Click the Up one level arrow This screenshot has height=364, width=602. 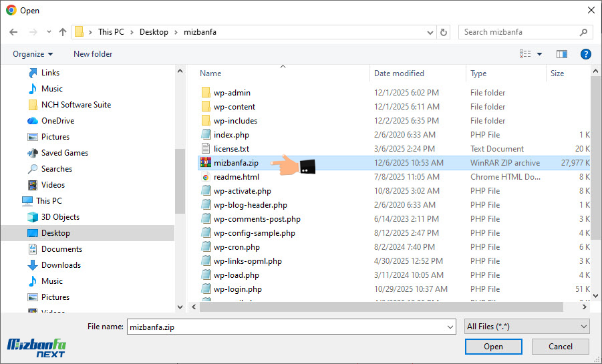63,32
